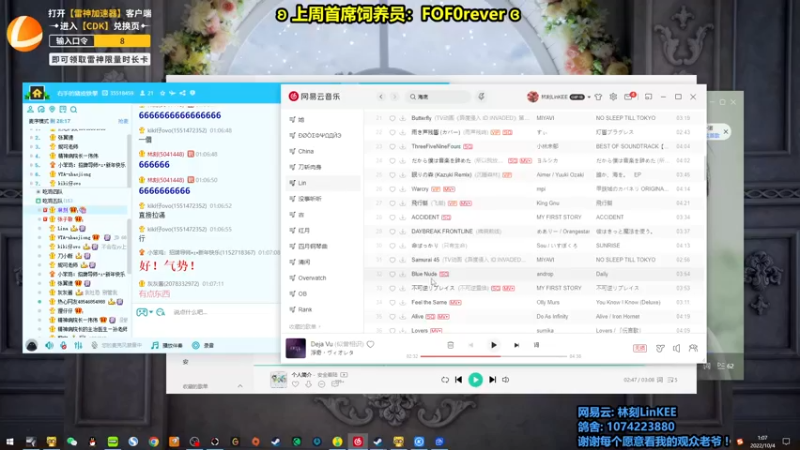Click the green play button in back player

[x=476, y=380]
